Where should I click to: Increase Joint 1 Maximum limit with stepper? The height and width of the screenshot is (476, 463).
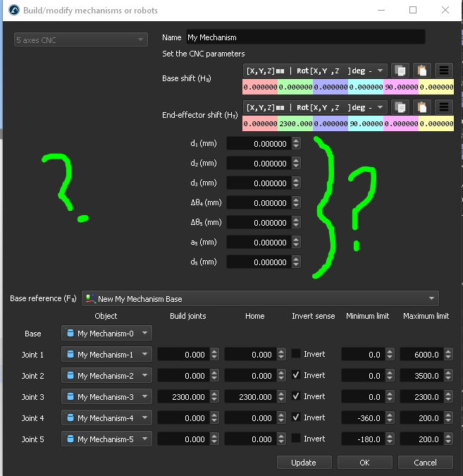[449, 351]
